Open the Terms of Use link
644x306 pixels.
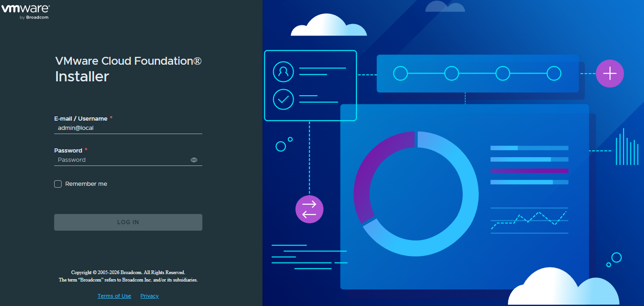click(x=114, y=296)
